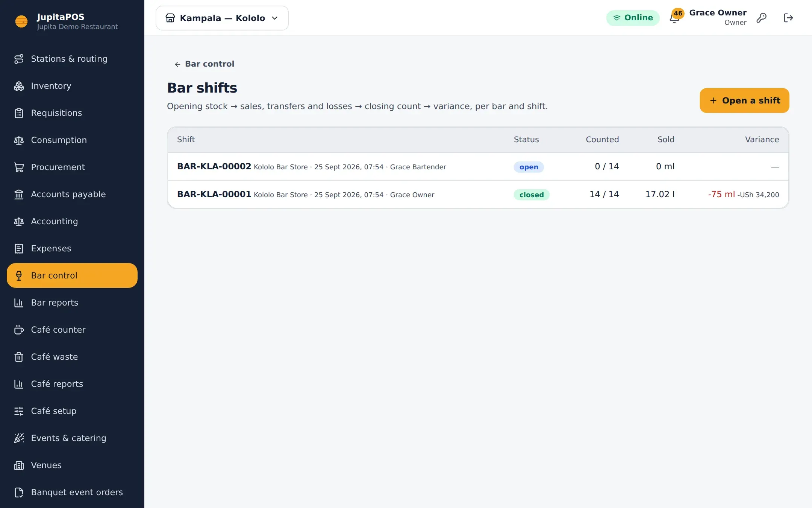Click the Consumption scales icon
The image size is (812, 508).
tap(19, 140)
